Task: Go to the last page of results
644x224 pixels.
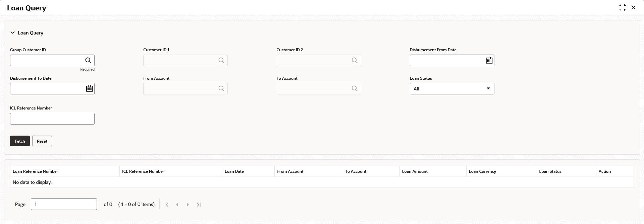Action: 199,205
